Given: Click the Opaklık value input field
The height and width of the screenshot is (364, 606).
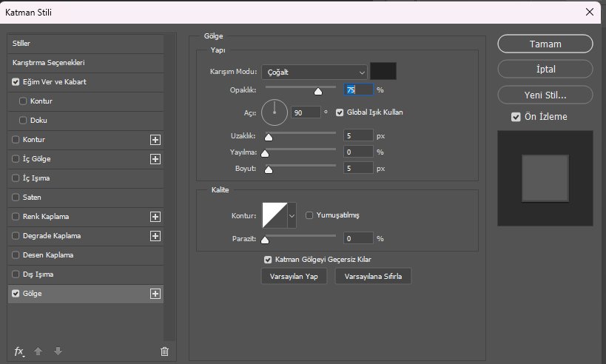Looking at the screenshot, I should 358,90.
